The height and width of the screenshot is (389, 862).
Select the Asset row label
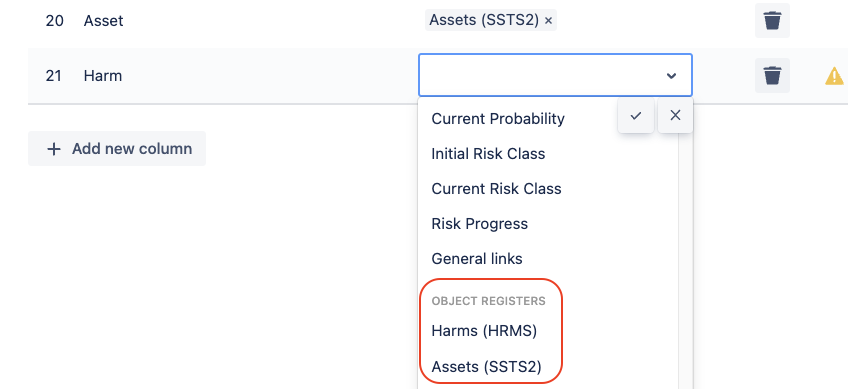[103, 21]
